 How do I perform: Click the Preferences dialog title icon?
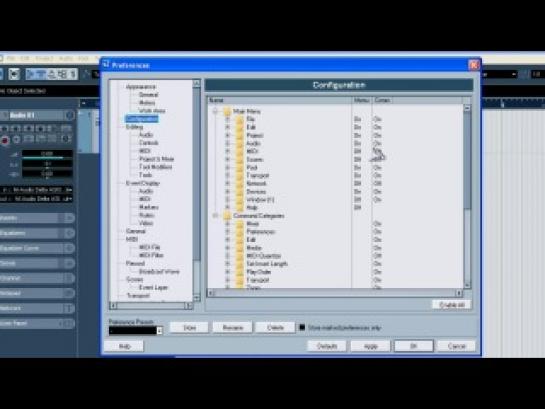pos(106,64)
